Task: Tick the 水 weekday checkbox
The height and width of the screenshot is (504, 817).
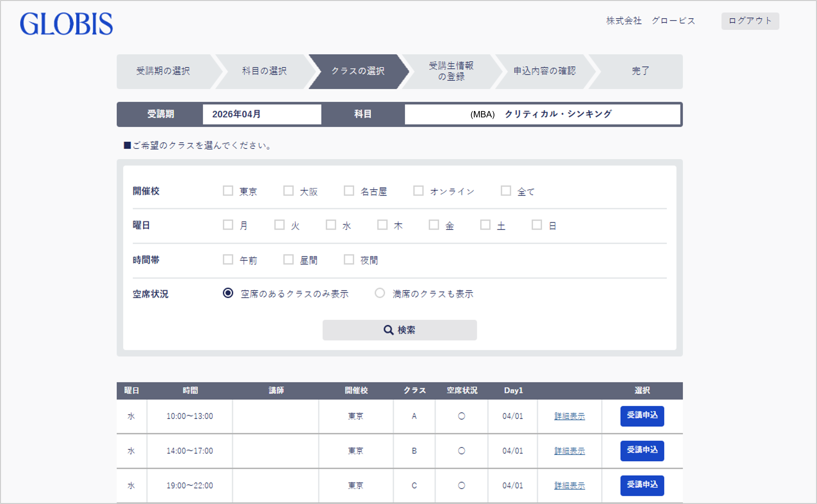Action: click(x=331, y=225)
